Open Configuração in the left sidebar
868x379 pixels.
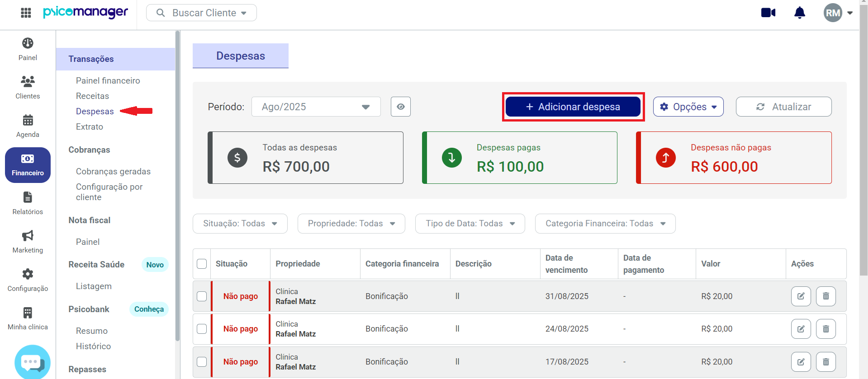(x=28, y=280)
